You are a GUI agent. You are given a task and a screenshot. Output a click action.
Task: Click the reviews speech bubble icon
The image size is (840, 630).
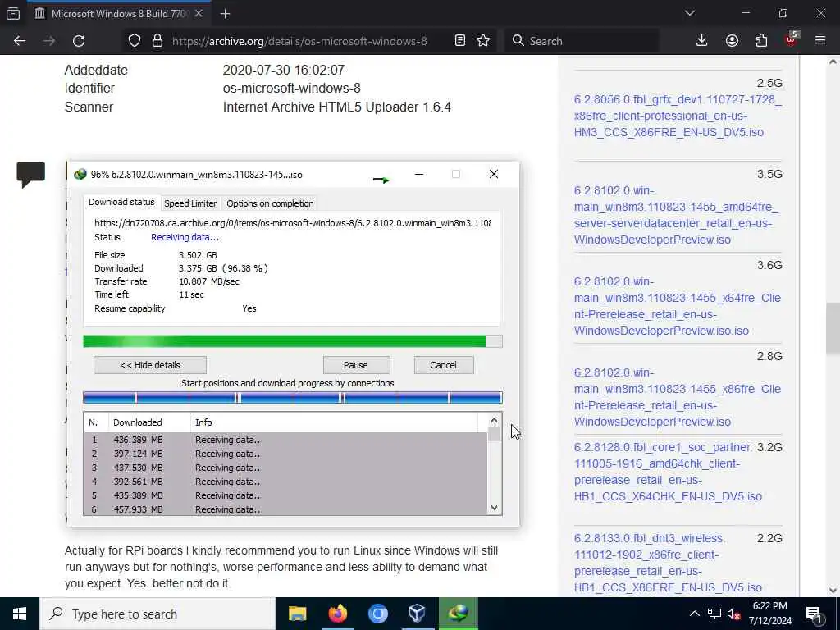tap(31, 174)
